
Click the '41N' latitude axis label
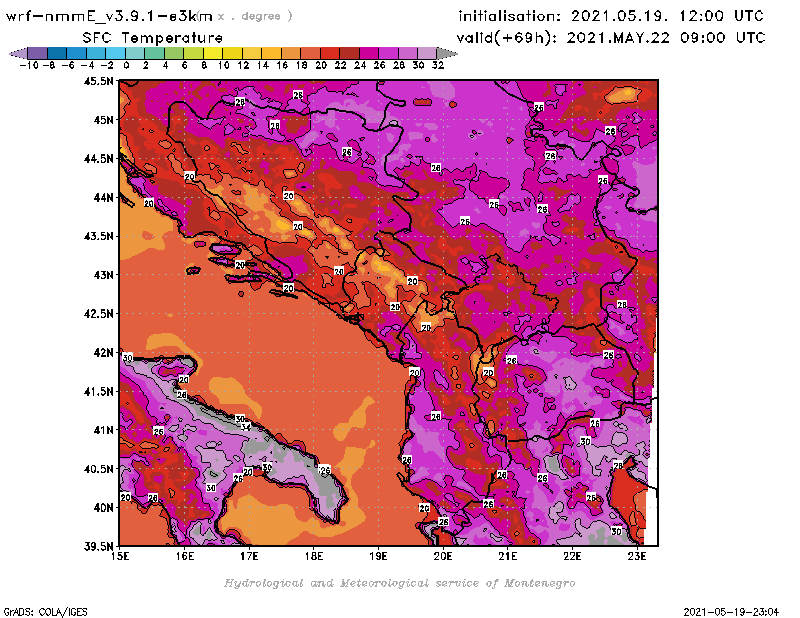tap(103, 430)
